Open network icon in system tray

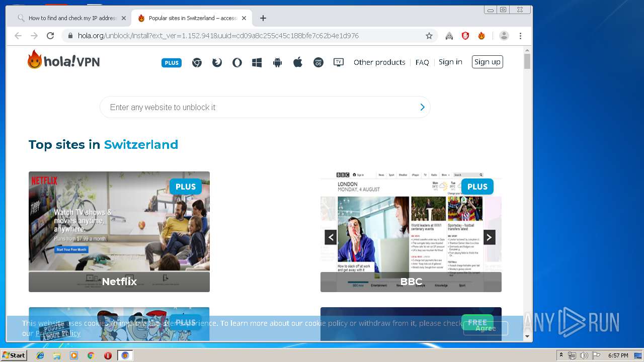pos(572,355)
